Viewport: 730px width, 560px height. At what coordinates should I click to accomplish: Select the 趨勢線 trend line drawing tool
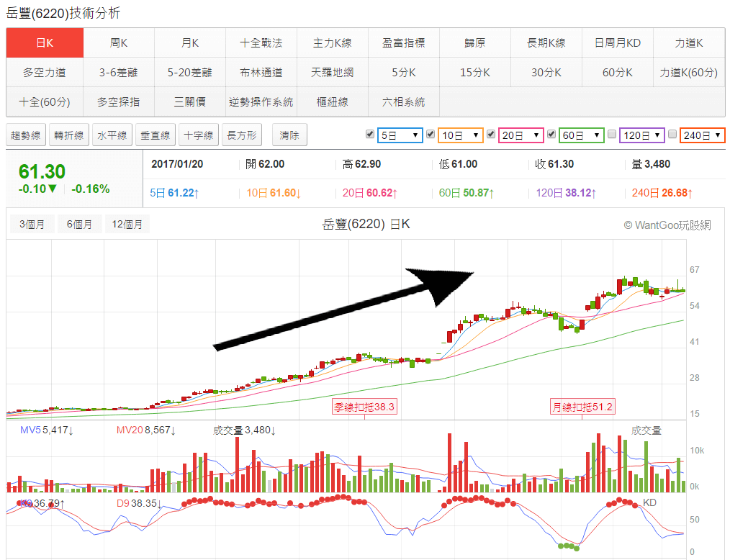click(26, 135)
